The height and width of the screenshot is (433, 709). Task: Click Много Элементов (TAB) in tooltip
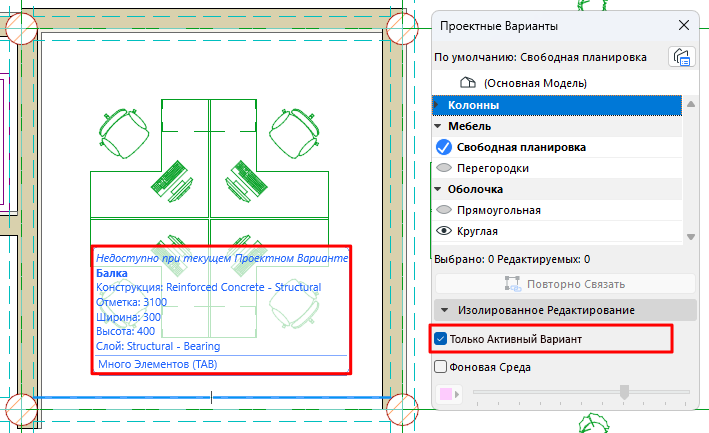(157, 364)
